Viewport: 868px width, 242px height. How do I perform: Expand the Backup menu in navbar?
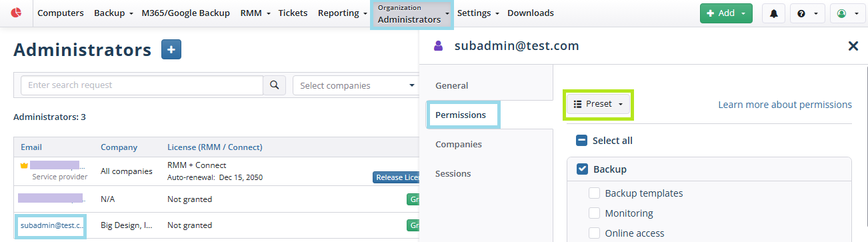[x=113, y=13]
